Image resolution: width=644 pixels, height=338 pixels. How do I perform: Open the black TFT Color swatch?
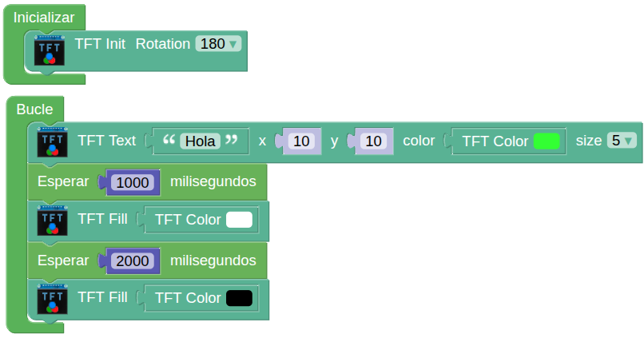pos(239,298)
